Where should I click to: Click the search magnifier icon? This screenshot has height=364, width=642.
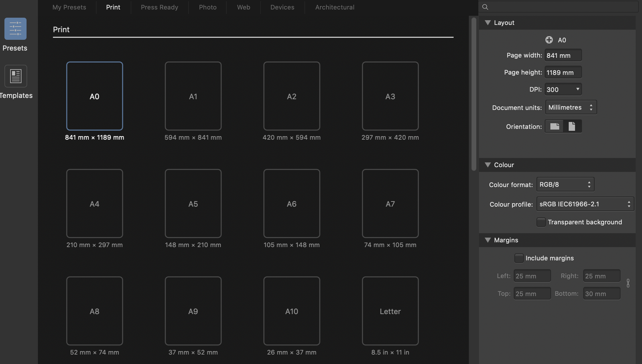(x=485, y=7)
